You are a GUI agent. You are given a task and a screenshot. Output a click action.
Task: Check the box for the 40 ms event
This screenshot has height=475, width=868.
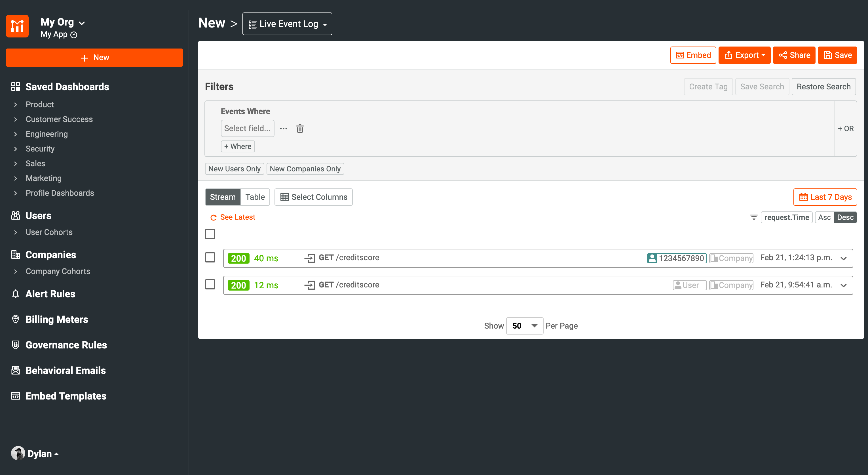(x=210, y=258)
